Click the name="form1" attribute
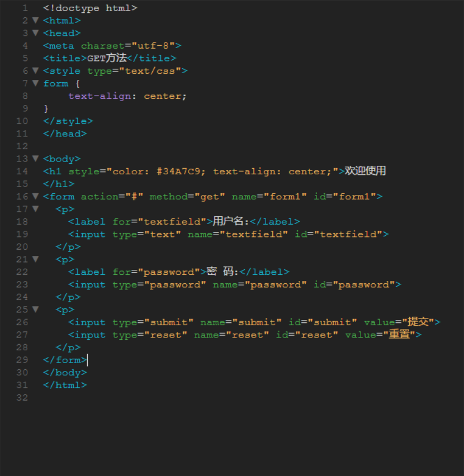 pyautogui.click(x=269, y=197)
